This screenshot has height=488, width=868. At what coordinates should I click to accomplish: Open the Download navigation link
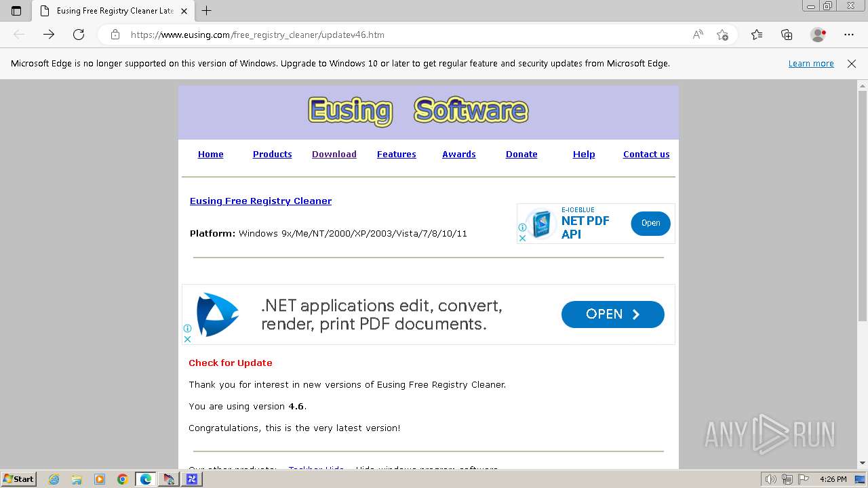[x=334, y=155]
